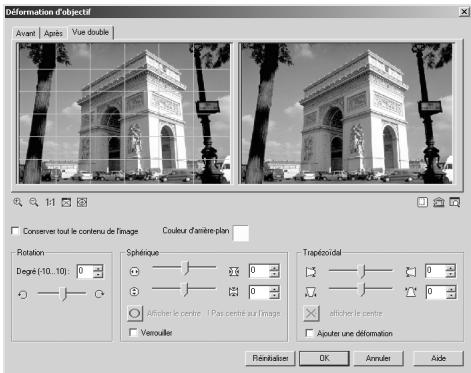Click second trapezoidal bottom-narrow icon
471x373 pixels.
coord(311,292)
